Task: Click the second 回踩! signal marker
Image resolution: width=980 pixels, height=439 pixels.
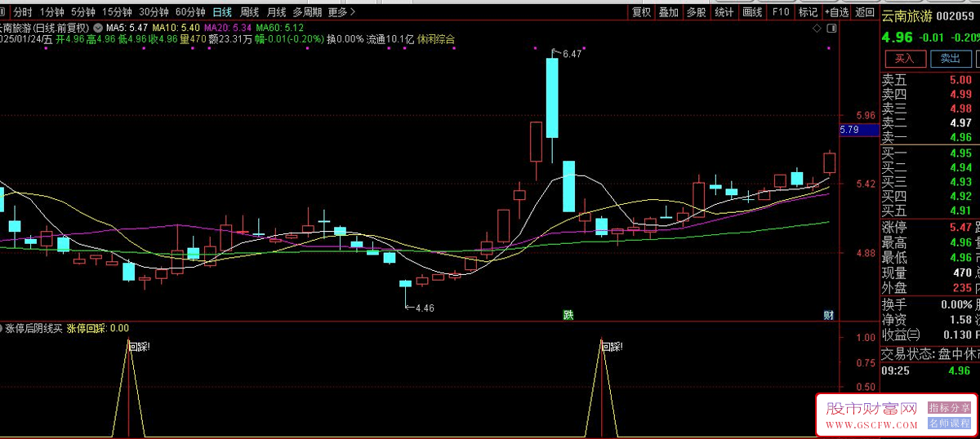Action: [612, 347]
